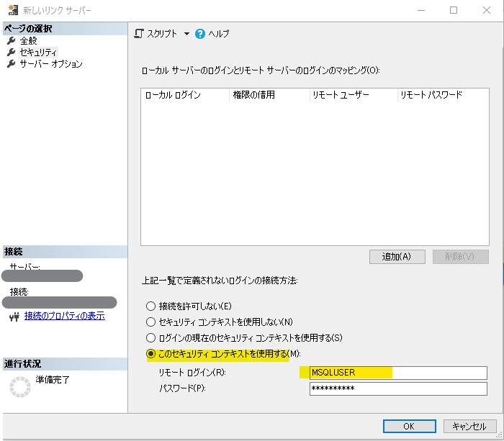Select ログインの現在のセキュリティ コンテキストを使用する option
The width and height of the screenshot is (504, 441).
pos(151,338)
